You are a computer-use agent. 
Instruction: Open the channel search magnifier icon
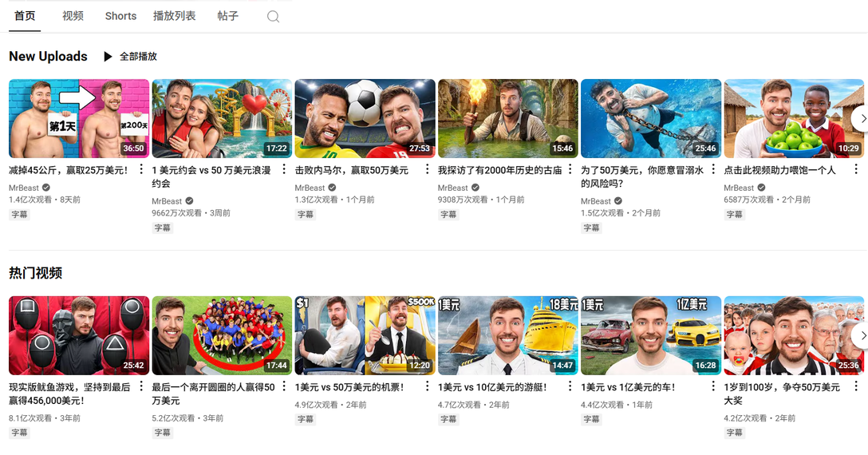(x=273, y=17)
